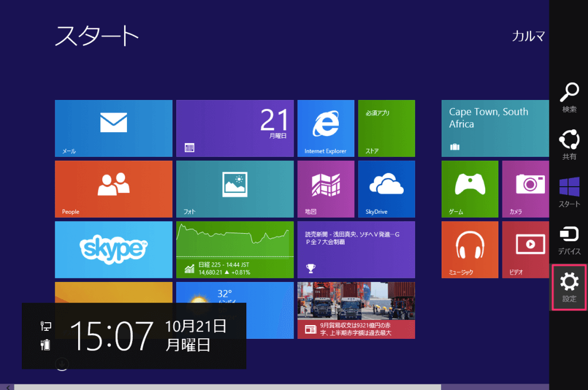588x390 pixels.
Task: Click the Share (共有) charm
Action: 569,145
